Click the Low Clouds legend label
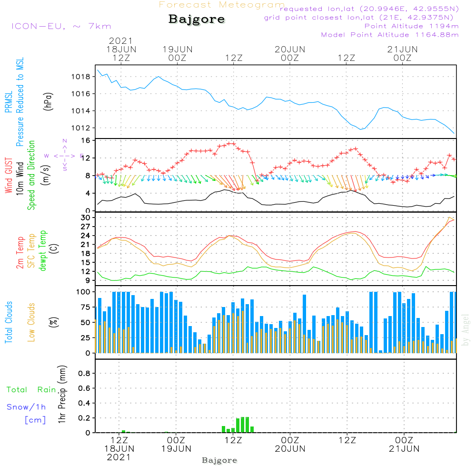The width and height of the screenshot is (476, 476). (x=31, y=322)
